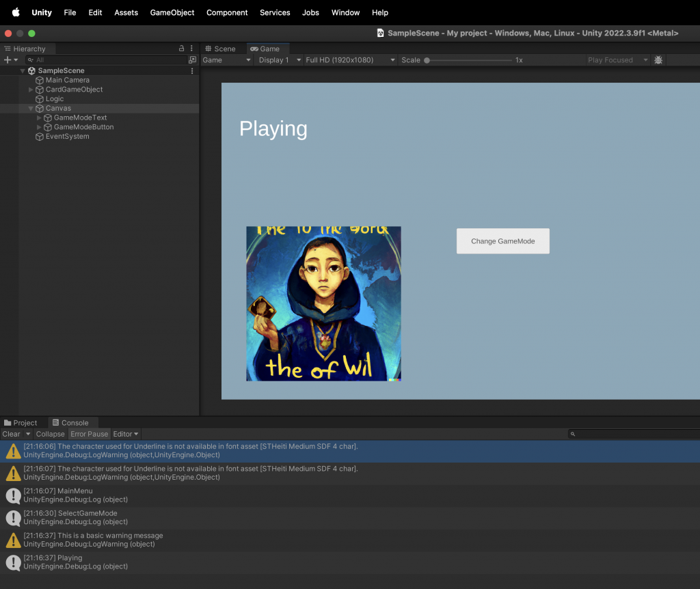This screenshot has width=700, height=589.
Task: Click the Hierarchy search type icon
Action: pyautogui.click(x=30, y=60)
